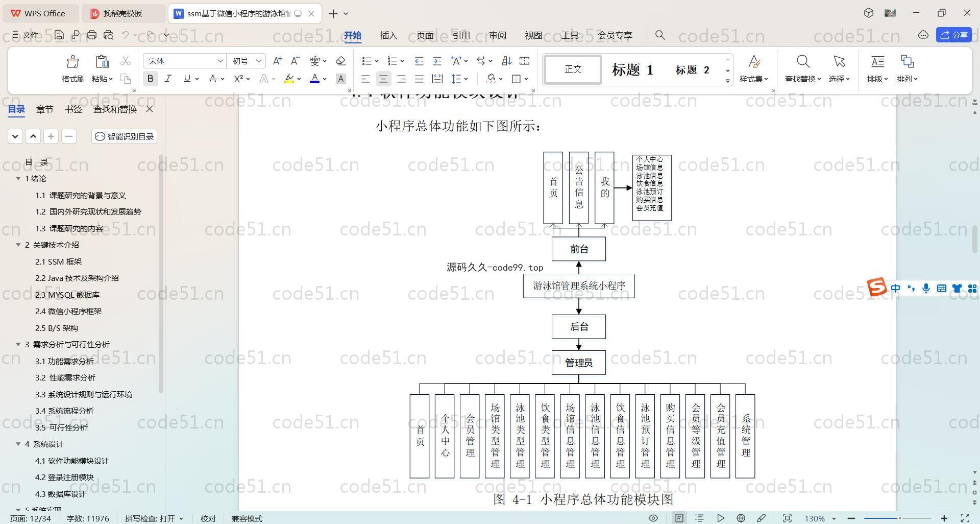Click the 找稻壳模板 window tab
This screenshot has width=980, height=524.
122,13
